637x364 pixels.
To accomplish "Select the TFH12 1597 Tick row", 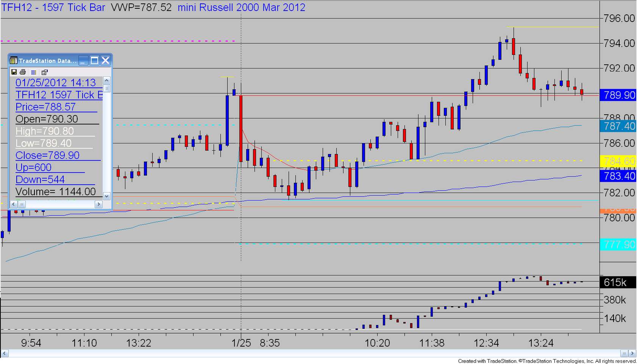I will pyautogui.click(x=59, y=95).
